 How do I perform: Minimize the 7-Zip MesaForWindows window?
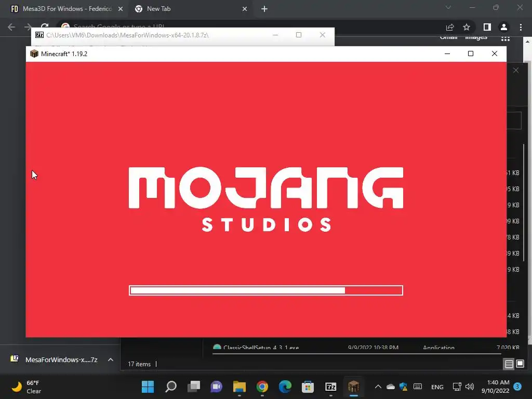coord(275,35)
